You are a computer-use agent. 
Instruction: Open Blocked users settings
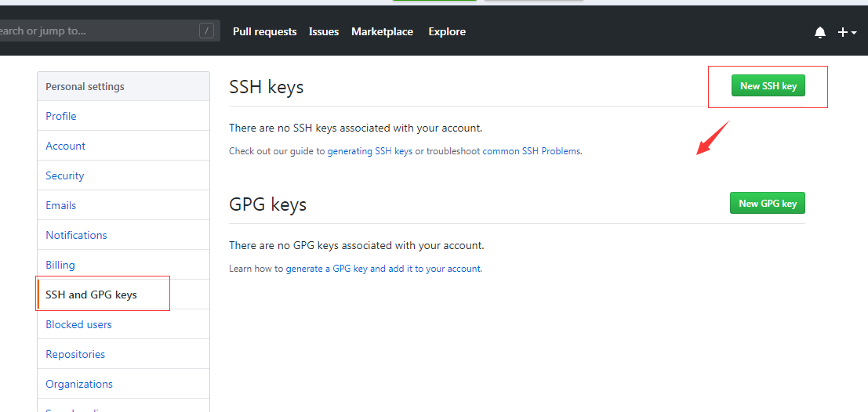point(78,324)
